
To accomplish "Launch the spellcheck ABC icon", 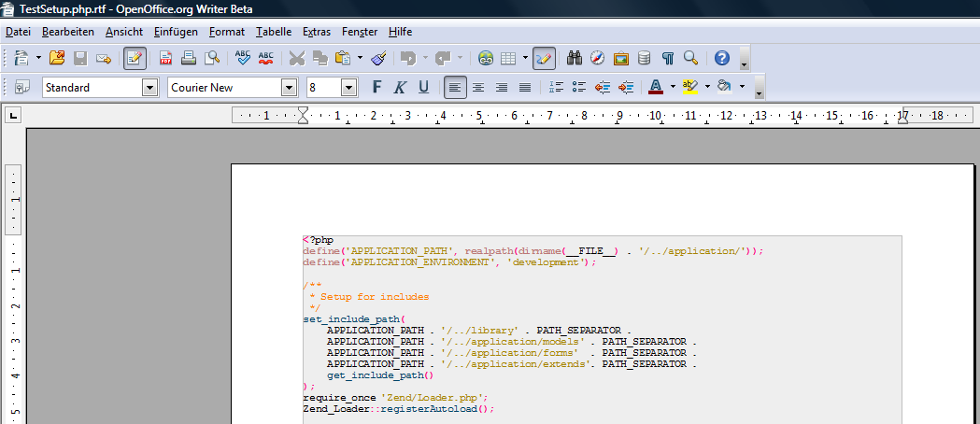I will [x=243, y=58].
